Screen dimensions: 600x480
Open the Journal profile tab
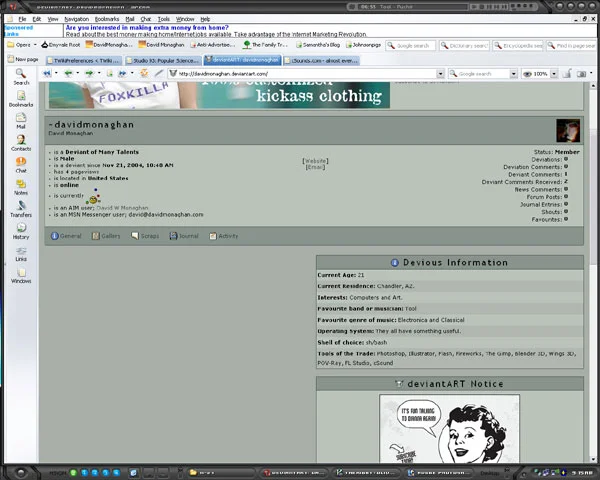tap(184, 236)
